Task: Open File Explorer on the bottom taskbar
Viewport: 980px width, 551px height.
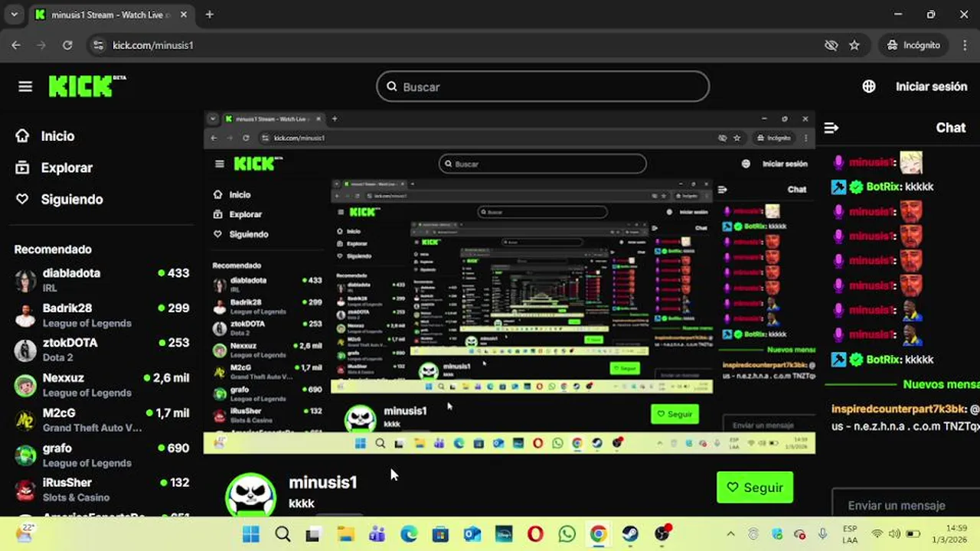Action: 346,534
